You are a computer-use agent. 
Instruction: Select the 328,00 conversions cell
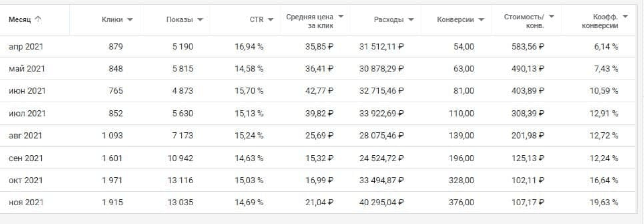point(461,180)
